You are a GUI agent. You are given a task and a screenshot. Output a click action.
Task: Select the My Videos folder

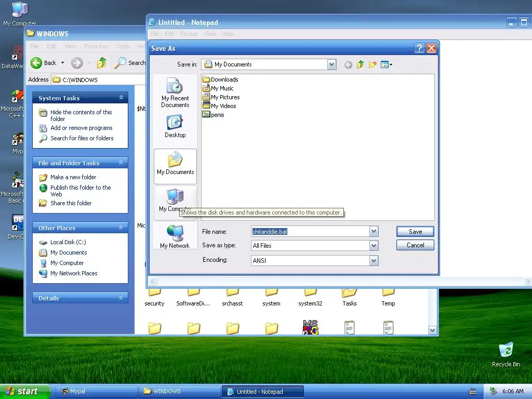(x=219, y=106)
